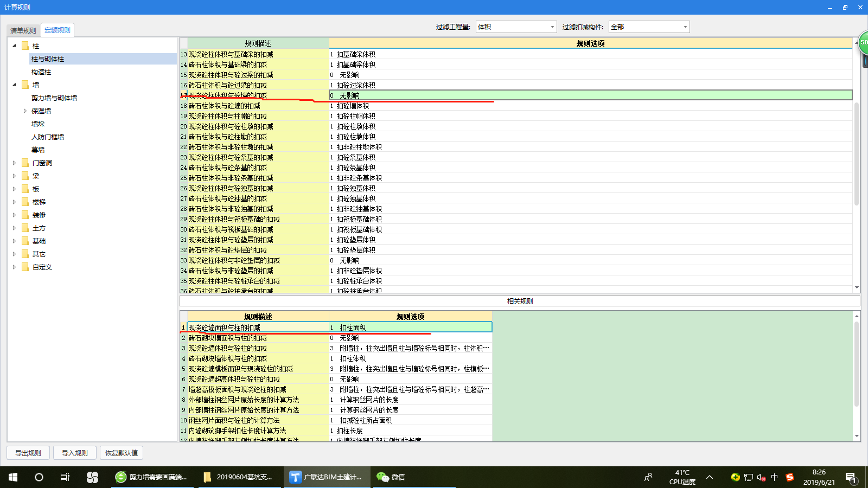Select 人防门框墙 in the tree

[48, 137]
